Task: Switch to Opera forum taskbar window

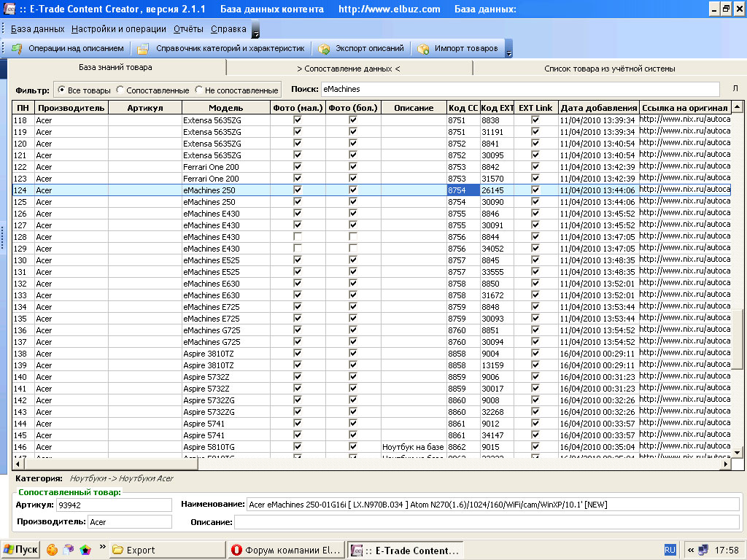Action: pos(286,550)
